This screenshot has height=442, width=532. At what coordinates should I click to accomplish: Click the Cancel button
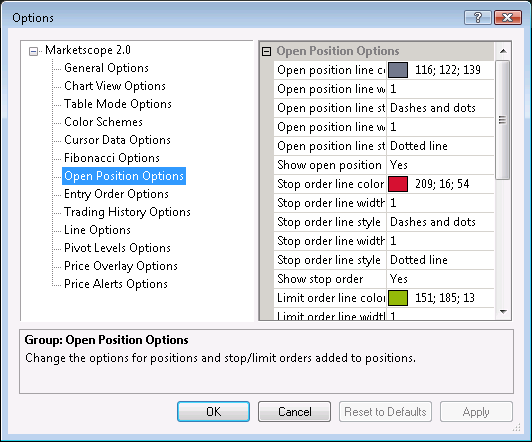294,411
